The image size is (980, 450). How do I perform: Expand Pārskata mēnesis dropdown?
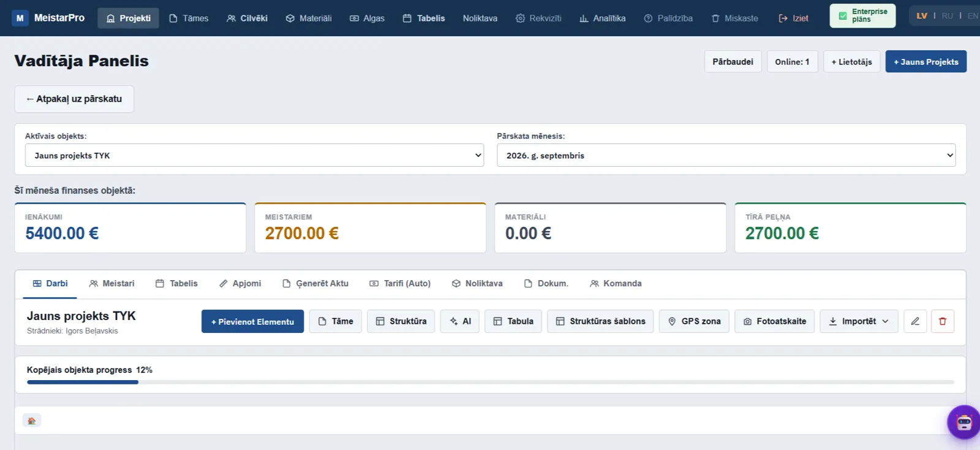pos(726,155)
